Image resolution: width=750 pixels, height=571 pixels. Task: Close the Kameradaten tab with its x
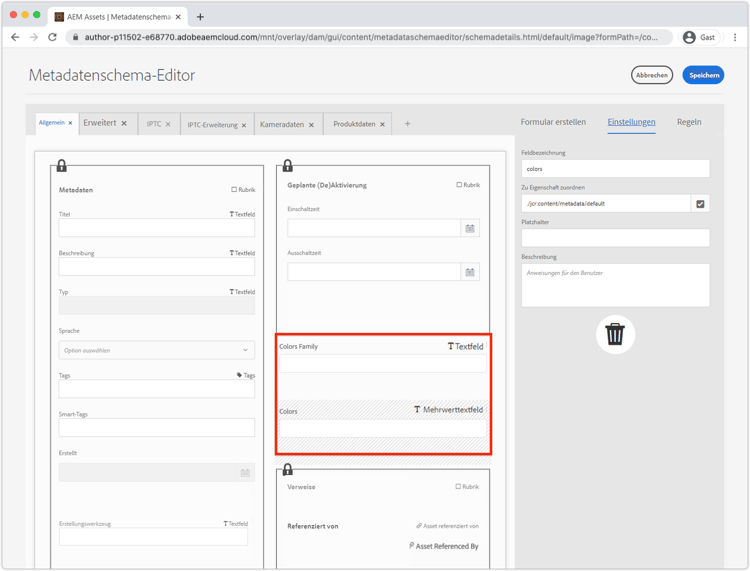pos(311,125)
